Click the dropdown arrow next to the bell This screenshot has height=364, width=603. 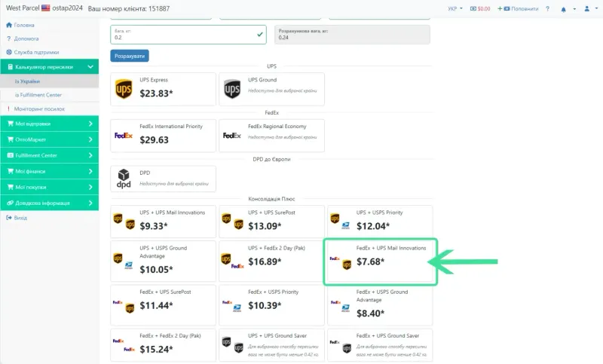pos(574,9)
